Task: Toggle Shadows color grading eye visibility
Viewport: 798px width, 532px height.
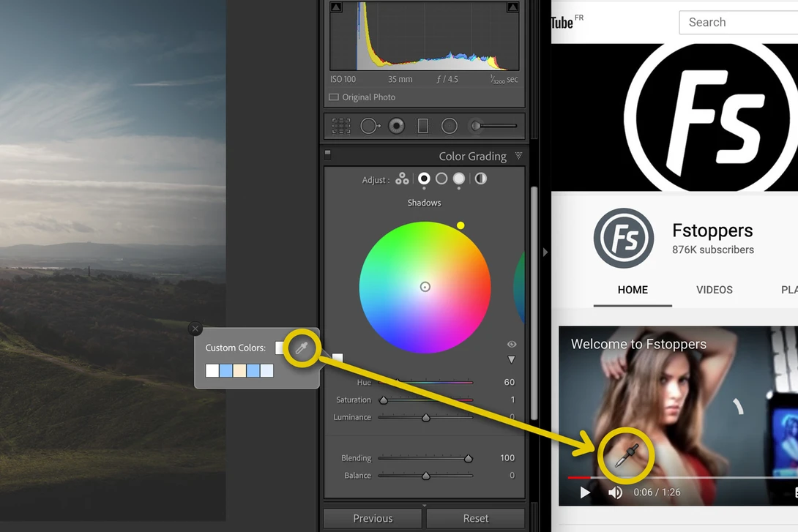Action: 512,345
